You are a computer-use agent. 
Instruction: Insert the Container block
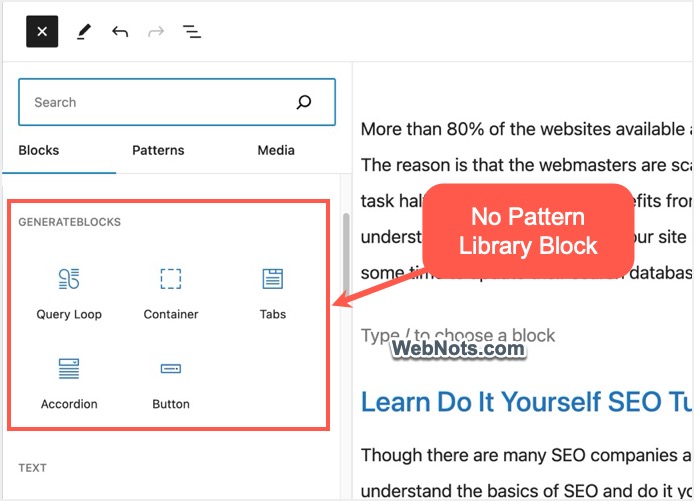click(171, 294)
